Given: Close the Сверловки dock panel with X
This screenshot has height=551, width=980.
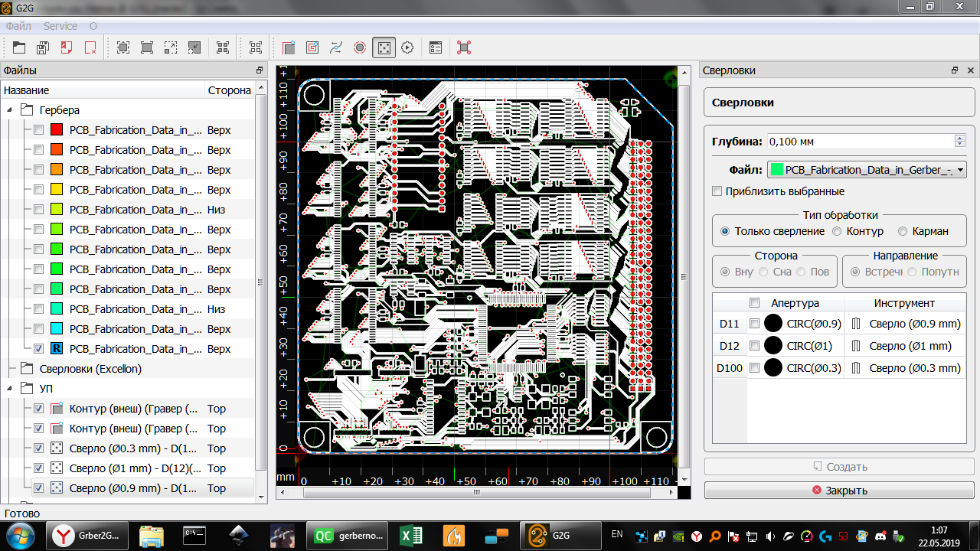Looking at the screenshot, I should pyautogui.click(x=970, y=70).
